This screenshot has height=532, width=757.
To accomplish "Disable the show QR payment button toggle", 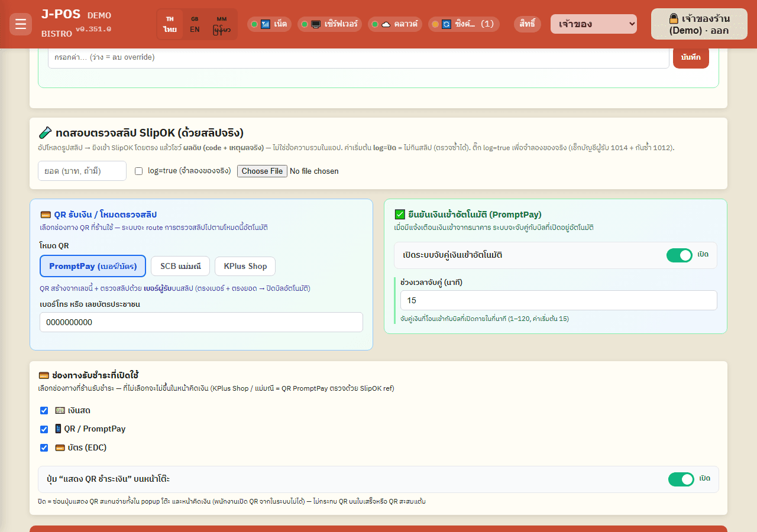I will 681,479.
